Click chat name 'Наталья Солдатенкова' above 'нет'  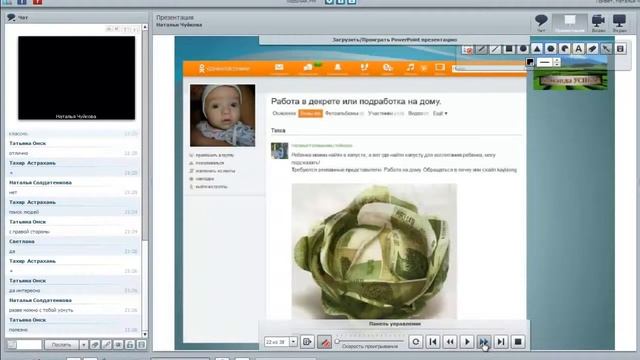pos(40,182)
